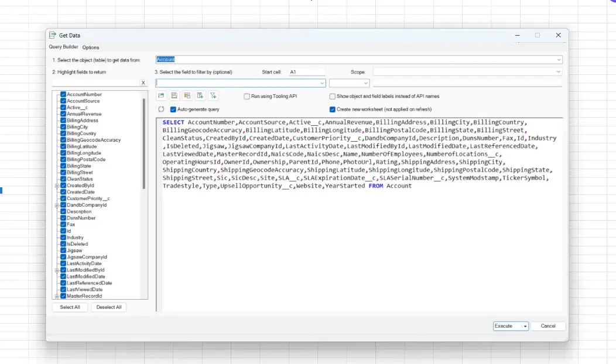Select the Active__c field row
Image resolution: width=616 pixels, height=364 pixels.
(x=77, y=107)
